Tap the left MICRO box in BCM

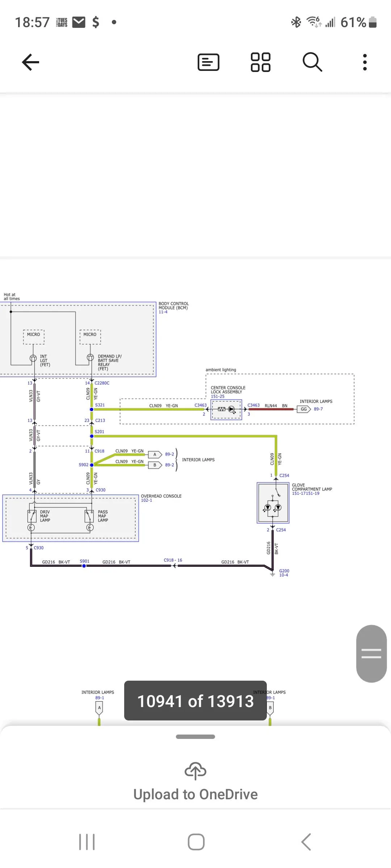pyautogui.click(x=34, y=337)
